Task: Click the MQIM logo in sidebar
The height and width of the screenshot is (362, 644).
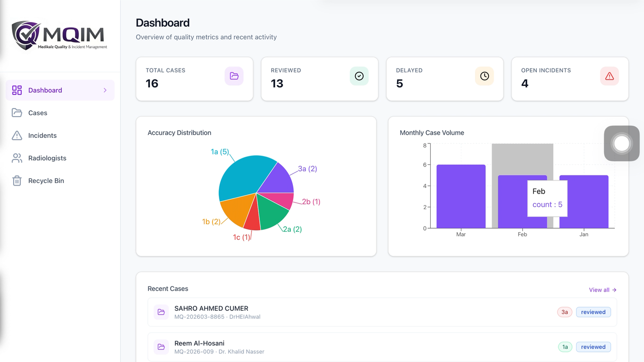Action: [59, 35]
